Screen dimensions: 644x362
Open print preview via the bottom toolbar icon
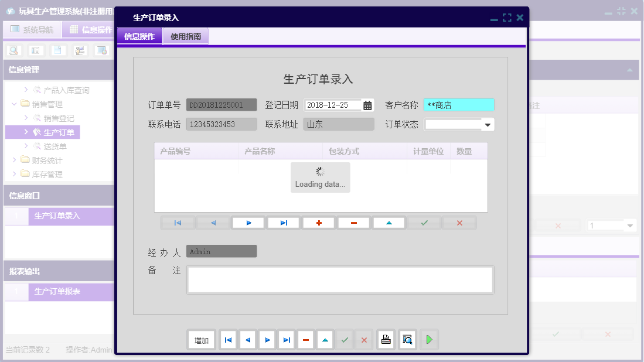click(x=407, y=339)
